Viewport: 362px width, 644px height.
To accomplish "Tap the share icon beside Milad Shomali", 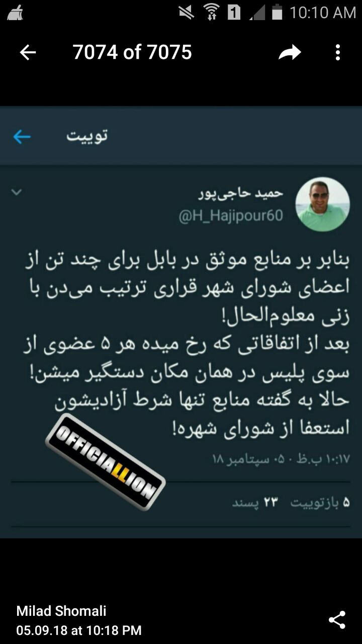I will pos(336,620).
